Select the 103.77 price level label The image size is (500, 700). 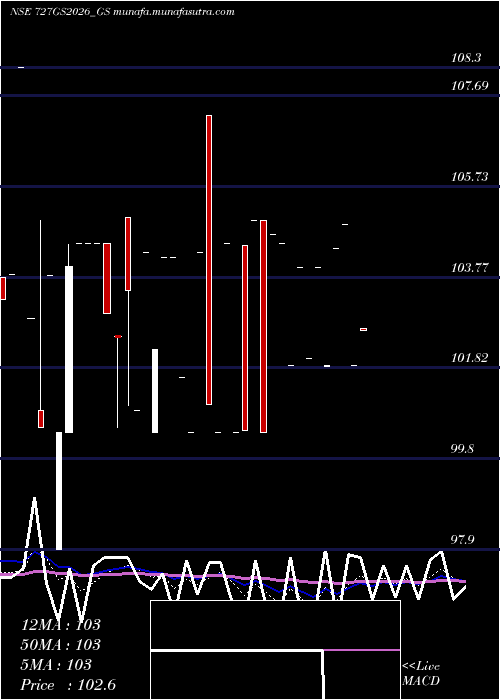[x=470, y=268]
